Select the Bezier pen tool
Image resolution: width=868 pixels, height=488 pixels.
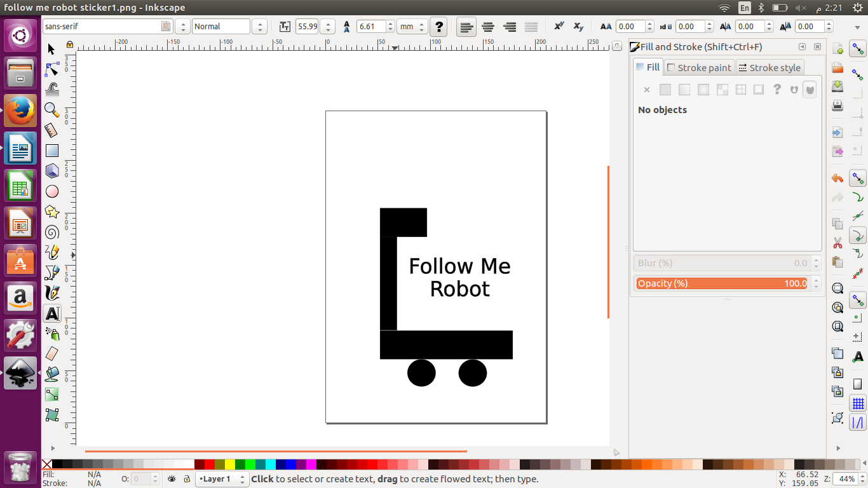(x=52, y=273)
